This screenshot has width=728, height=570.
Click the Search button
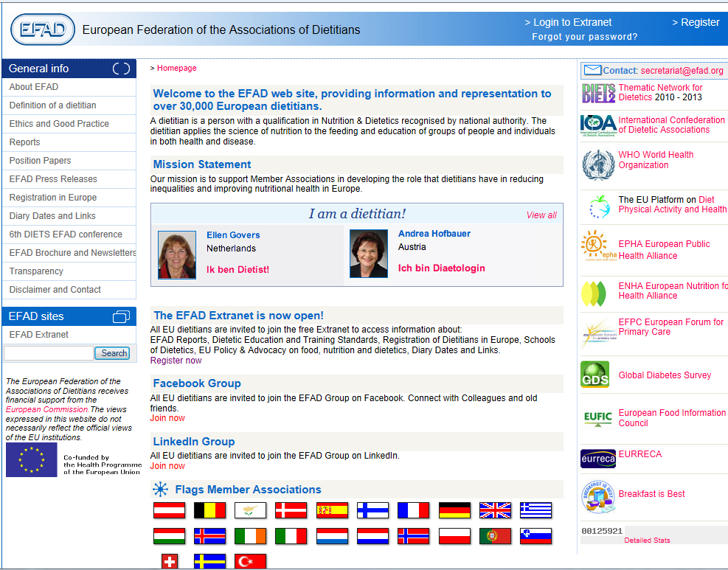112,353
